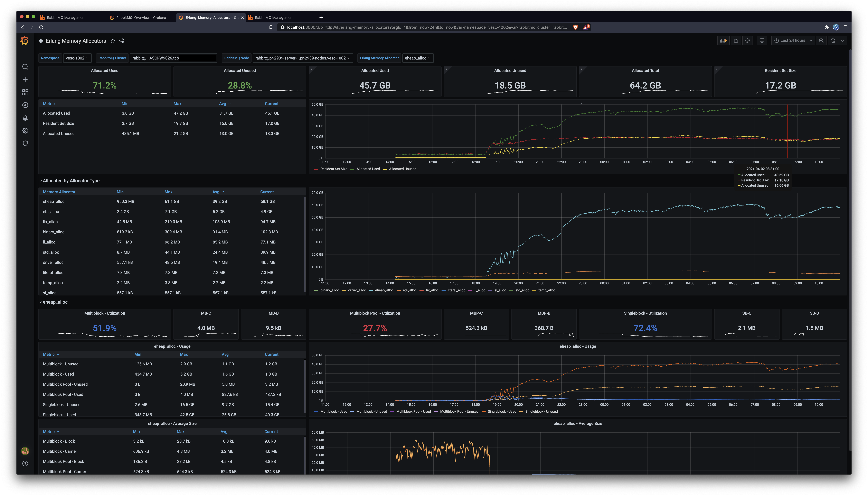Sort table by Memory Allocator column header
The image size is (868, 496).
coord(59,192)
